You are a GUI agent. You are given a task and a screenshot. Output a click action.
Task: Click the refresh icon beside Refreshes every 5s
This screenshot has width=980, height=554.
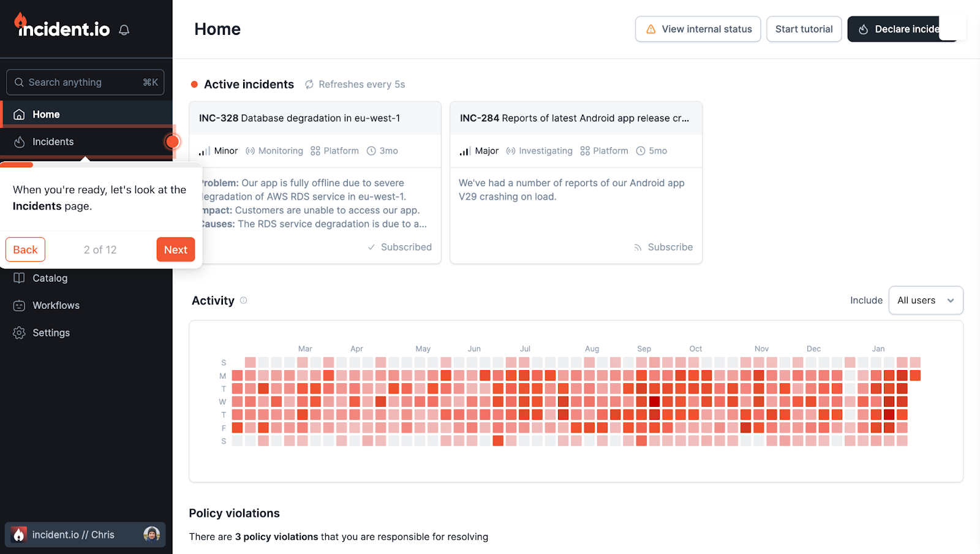coord(309,85)
